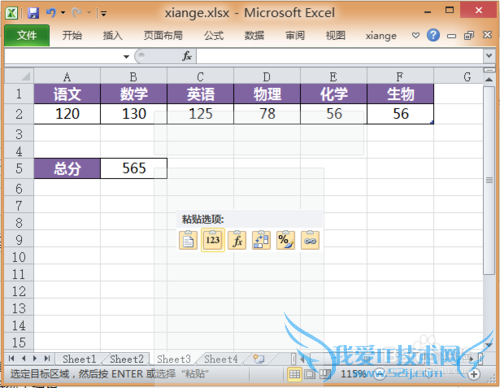Select column D header
Screen dimensions: 500x388
[267, 77]
